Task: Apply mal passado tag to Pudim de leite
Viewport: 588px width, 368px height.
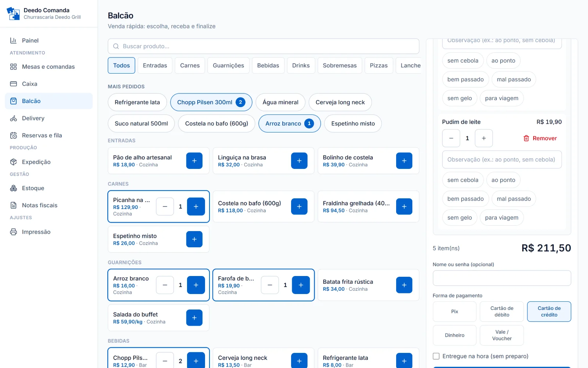Action: (x=514, y=199)
